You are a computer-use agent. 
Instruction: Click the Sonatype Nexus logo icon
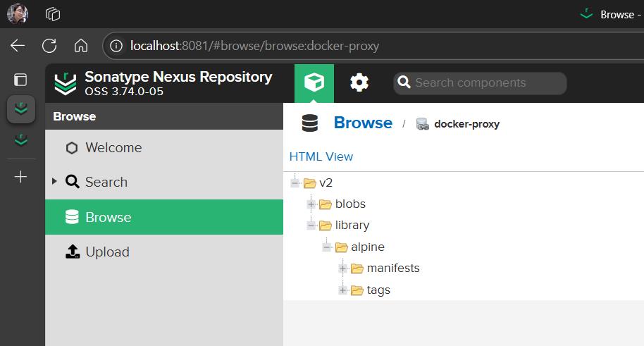(66, 83)
